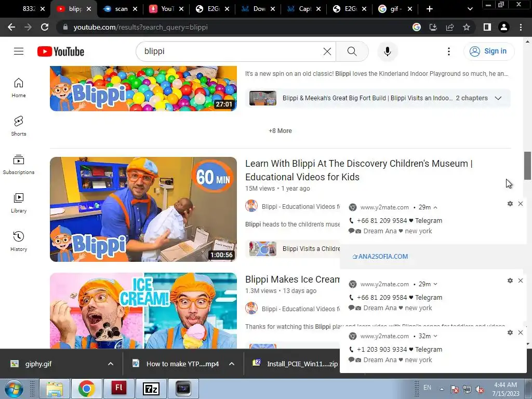Viewport: 532px width, 399px height.
Task: Expand the 32m notification chevron
Action: click(435, 336)
